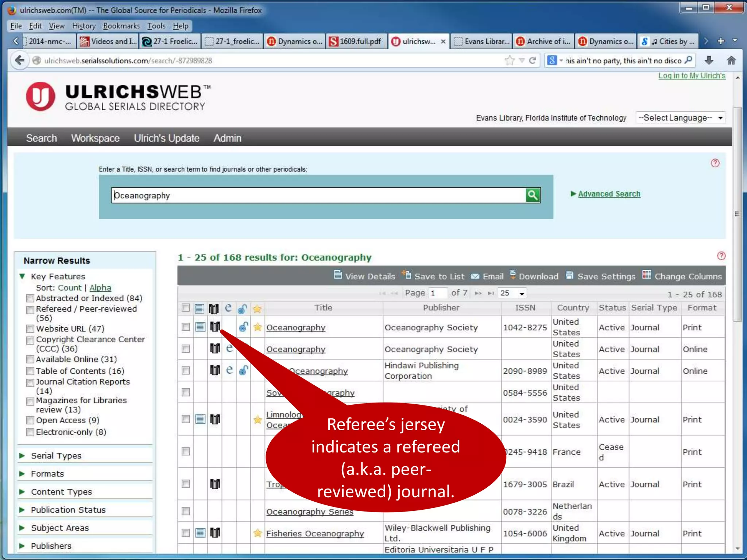Click the Oceanography search input field
The image size is (747, 560).
tap(317, 195)
